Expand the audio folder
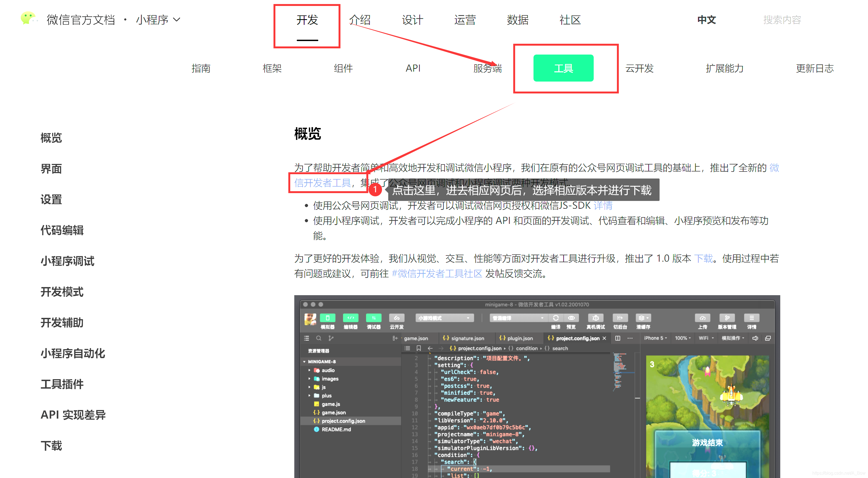 point(309,370)
